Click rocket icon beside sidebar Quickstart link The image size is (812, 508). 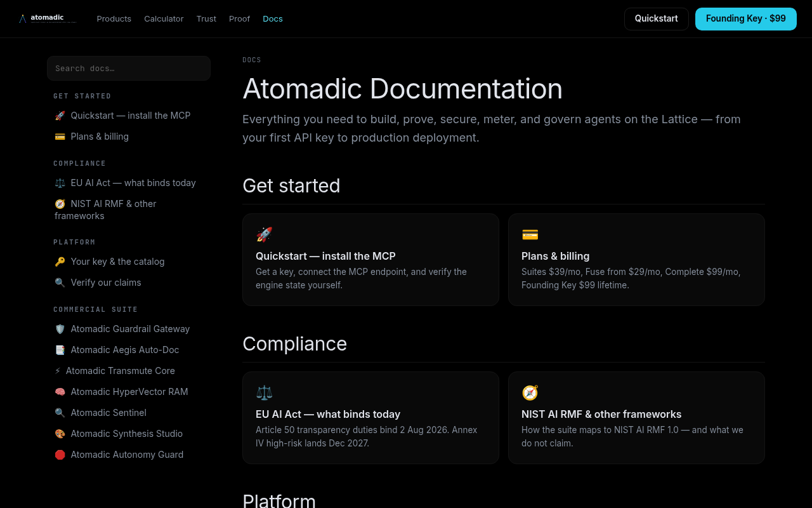tap(60, 116)
